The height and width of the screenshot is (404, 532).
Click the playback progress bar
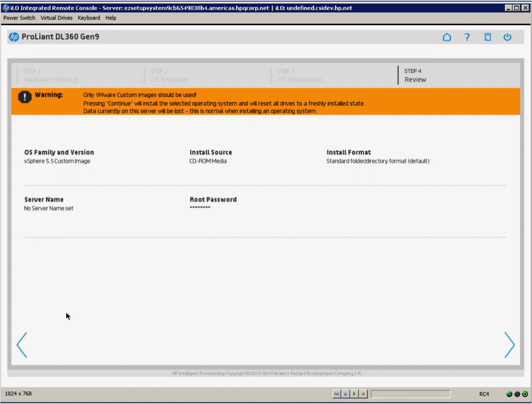click(410, 394)
